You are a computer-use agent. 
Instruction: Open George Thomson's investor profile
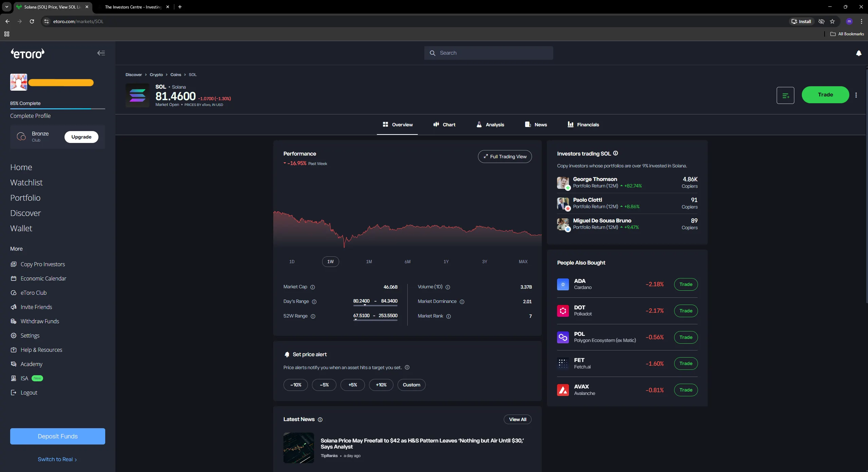click(x=627, y=183)
